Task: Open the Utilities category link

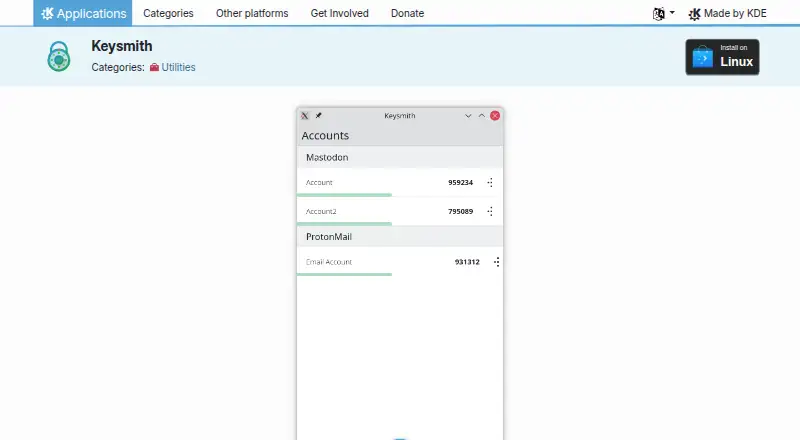Action: (x=178, y=67)
